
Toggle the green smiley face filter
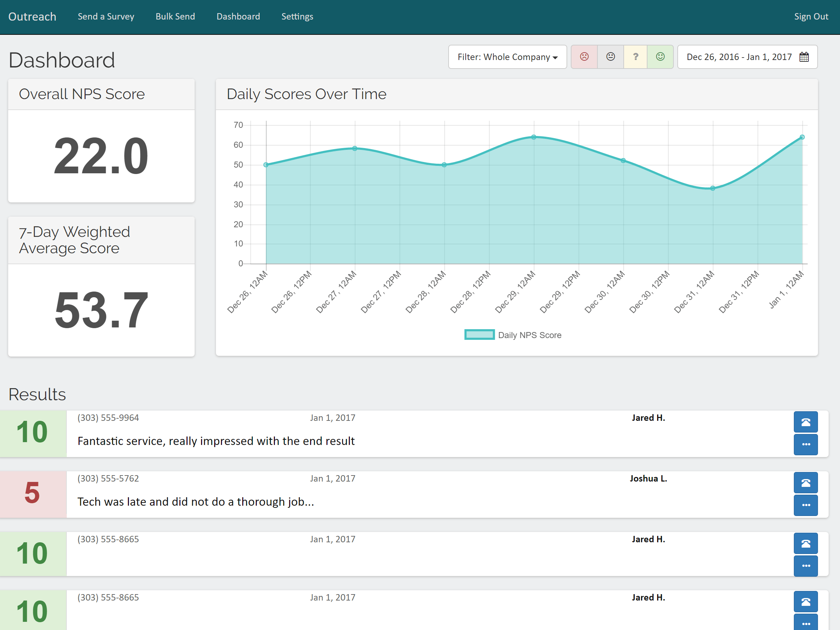(x=660, y=57)
